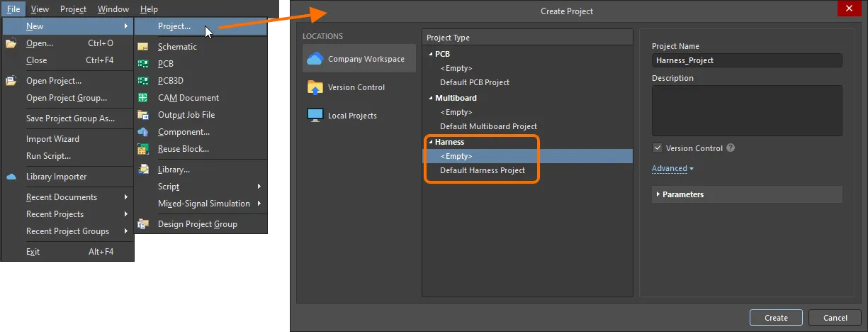This screenshot has width=868, height=332.
Task: Open the File menu
Action: pos(14,9)
